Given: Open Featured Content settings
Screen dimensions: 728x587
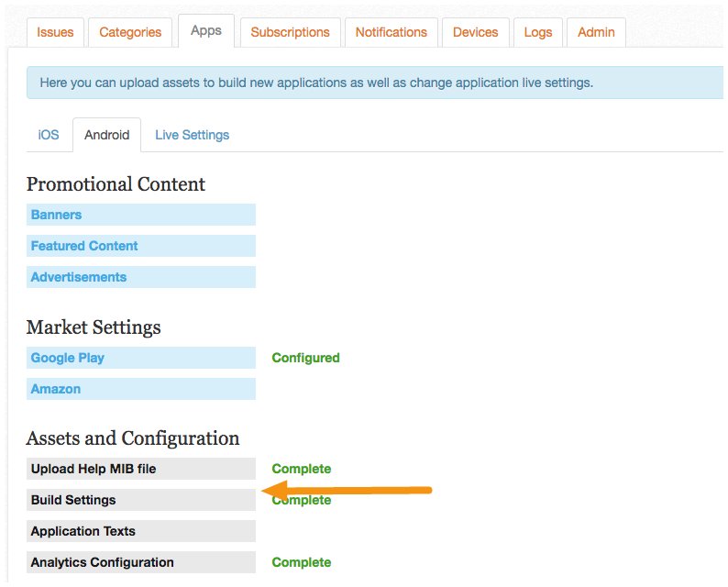Looking at the screenshot, I should 141,246.
